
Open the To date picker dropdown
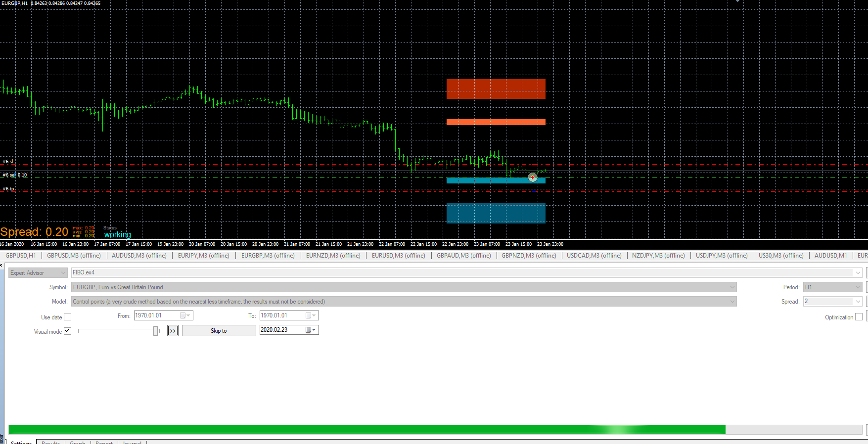click(x=311, y=315)
